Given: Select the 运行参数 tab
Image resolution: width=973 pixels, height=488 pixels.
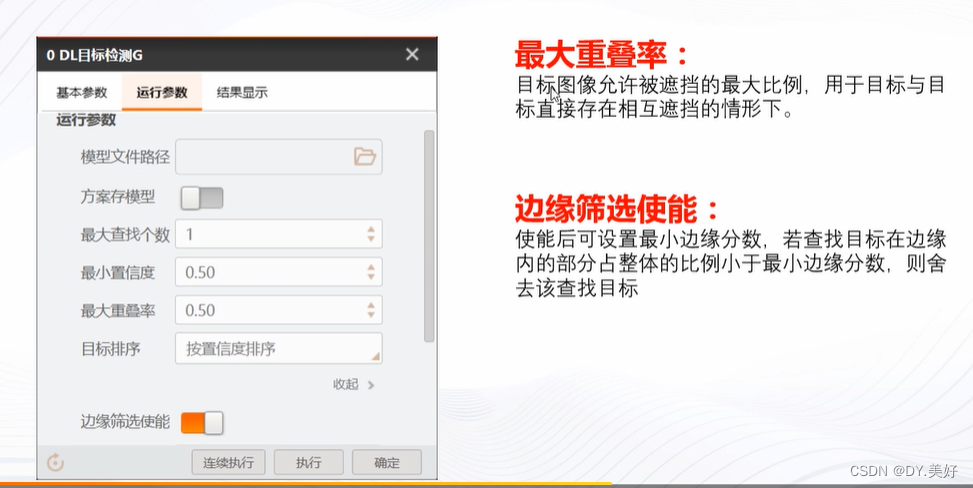Looking at the screenshot, I should (162, 93).
